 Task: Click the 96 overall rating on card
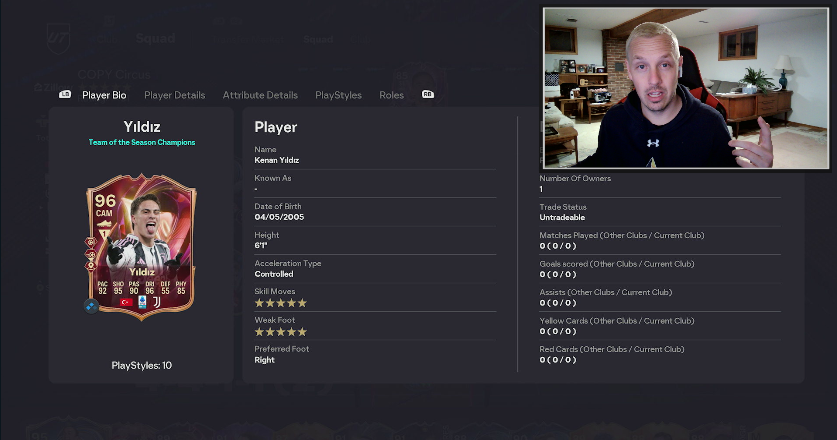tap(105, 201)
